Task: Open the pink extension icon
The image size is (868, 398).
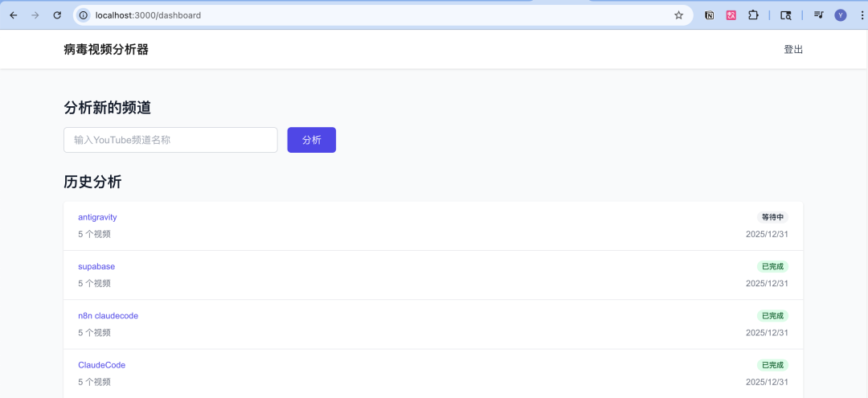Action: click(731, 15)
